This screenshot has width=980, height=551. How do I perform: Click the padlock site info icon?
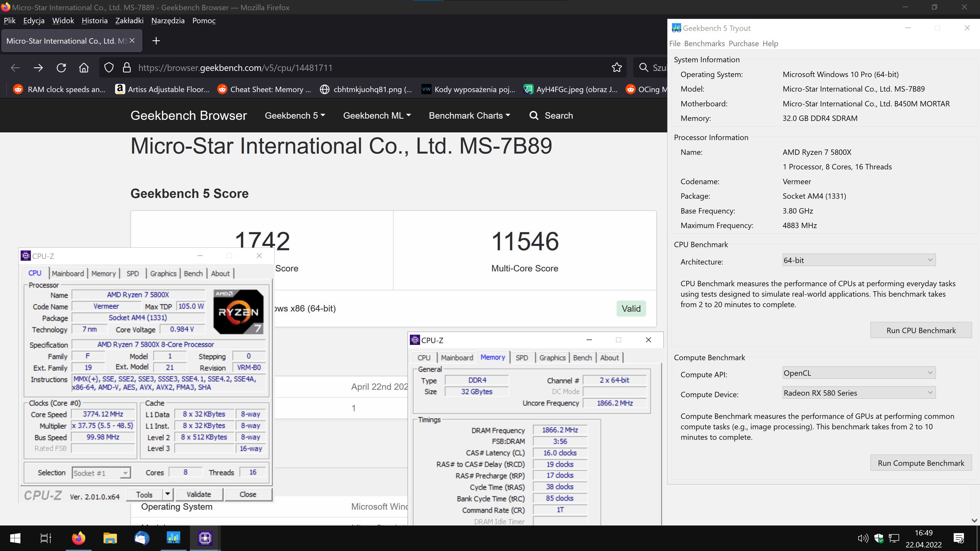(127, 68)
